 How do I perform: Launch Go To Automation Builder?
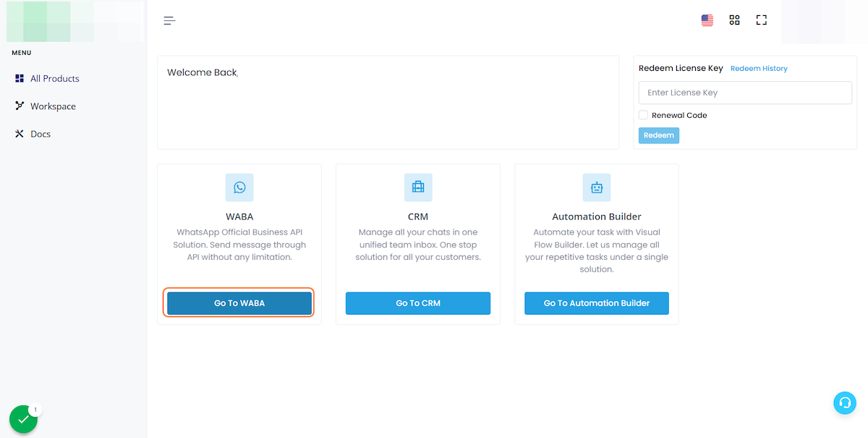pos(597,303)
